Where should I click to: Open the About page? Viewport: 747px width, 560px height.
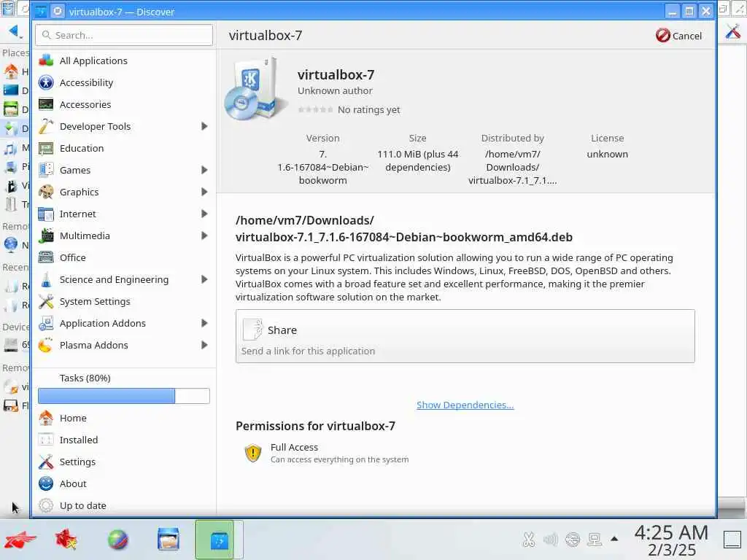pyautogui.click(x=124, y=484)
